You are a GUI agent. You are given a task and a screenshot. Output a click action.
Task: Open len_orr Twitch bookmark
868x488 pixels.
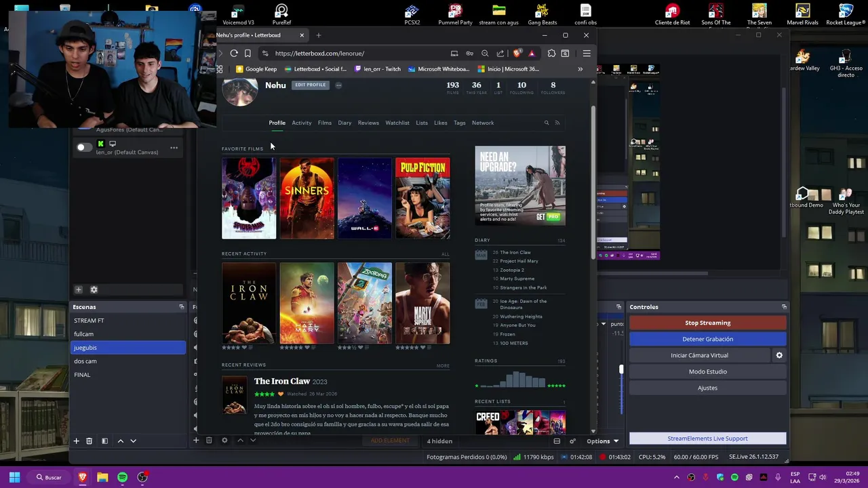click(378, 69)
